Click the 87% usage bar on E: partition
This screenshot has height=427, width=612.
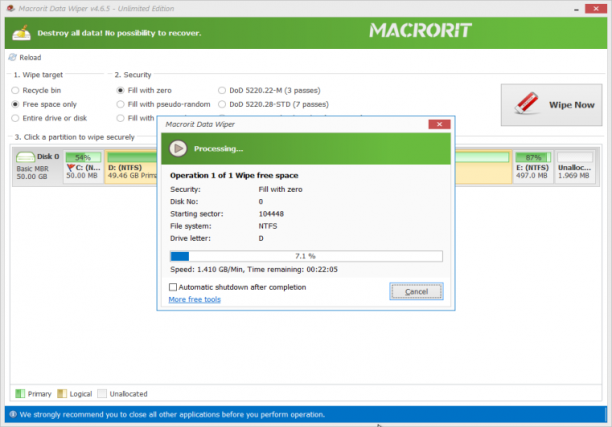(533, 157)
